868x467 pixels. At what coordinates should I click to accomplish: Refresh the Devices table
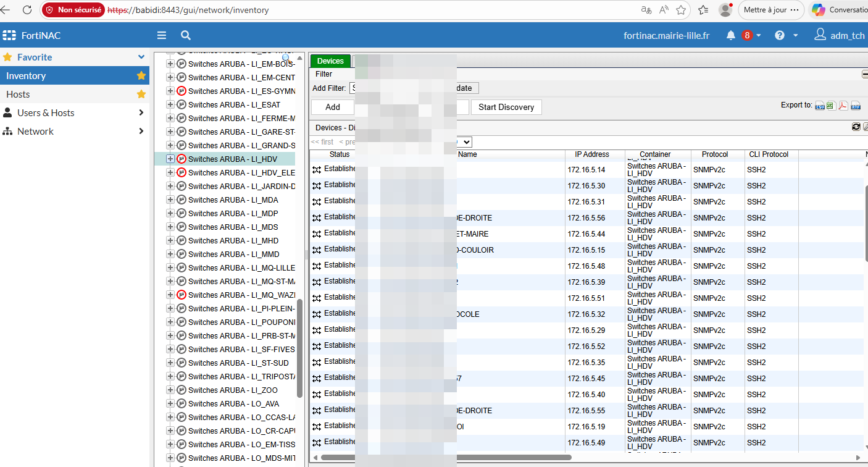coord(856,127)
